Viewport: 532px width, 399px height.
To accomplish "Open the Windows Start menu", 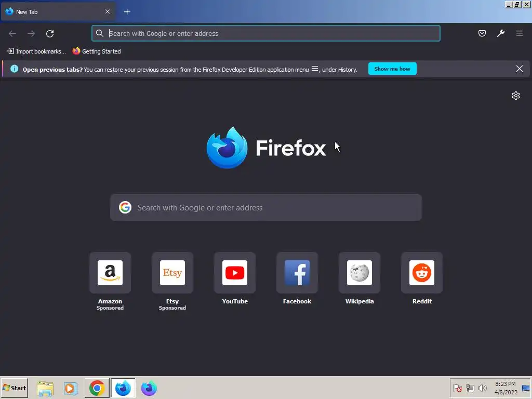I will coord(14,388).
